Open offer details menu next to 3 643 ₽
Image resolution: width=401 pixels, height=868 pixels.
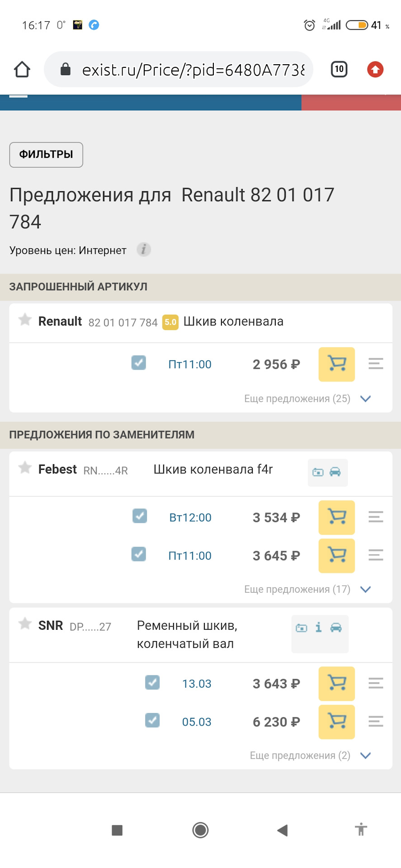[375, 684]
